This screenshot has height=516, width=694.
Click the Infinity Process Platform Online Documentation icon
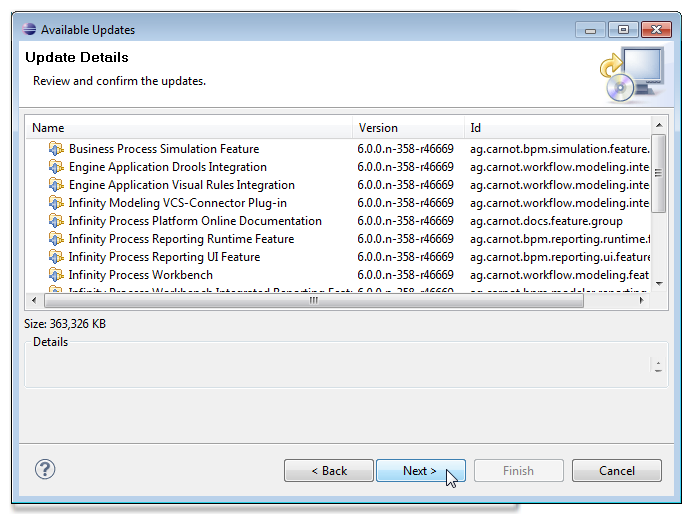56,221
